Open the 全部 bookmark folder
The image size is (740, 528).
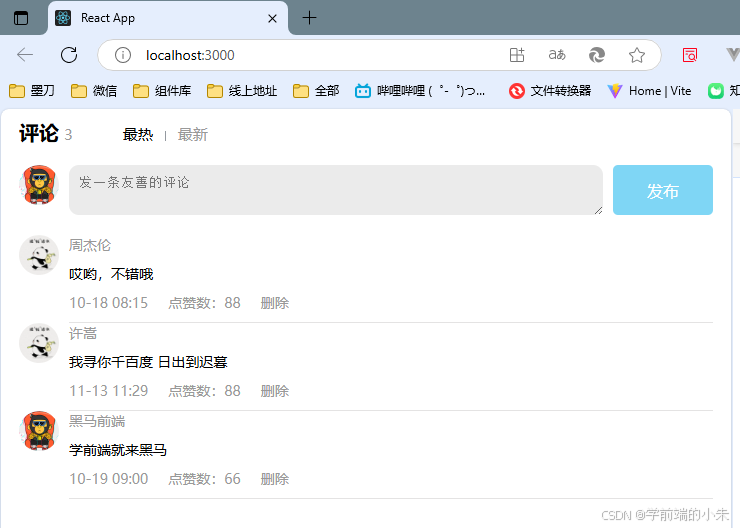[x=316, y=91]
